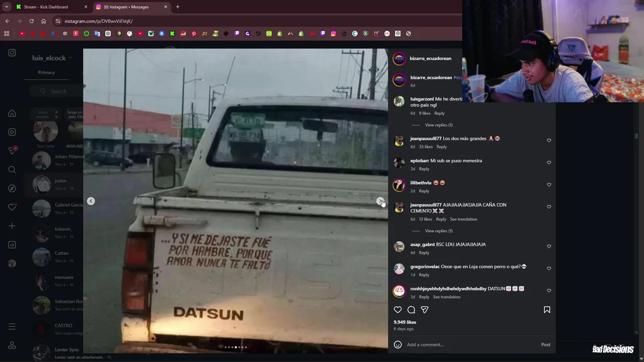Expand the browser tab search dropdown
Image resolution: width=644 pixels, height=362 pixels.
pos(7,7)
